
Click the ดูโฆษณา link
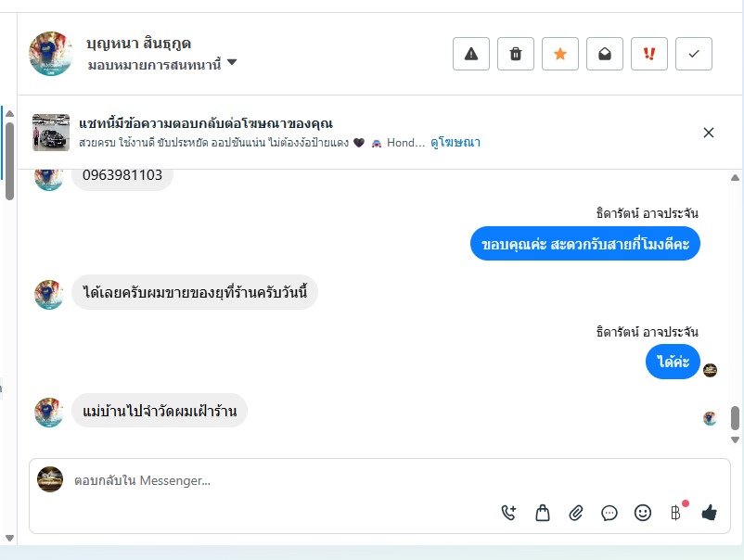[455, 143]
